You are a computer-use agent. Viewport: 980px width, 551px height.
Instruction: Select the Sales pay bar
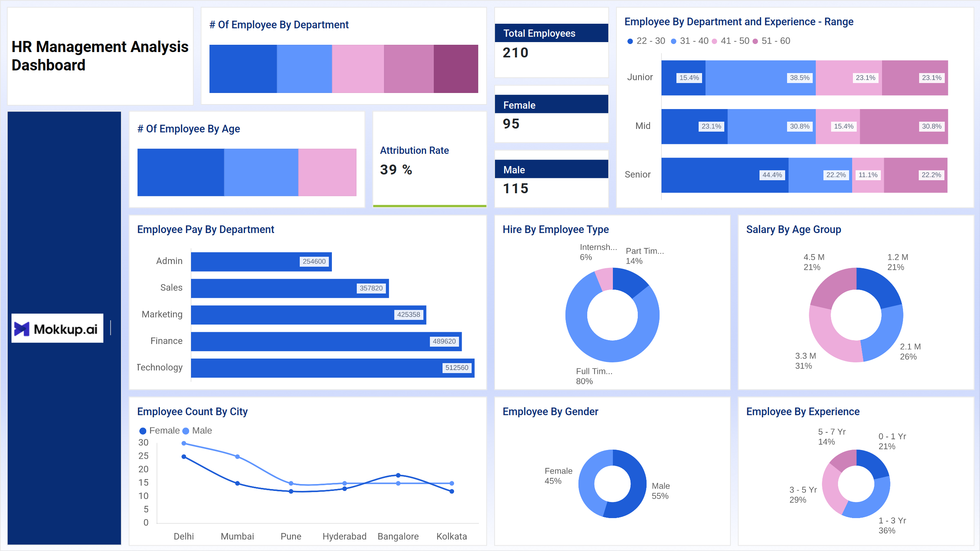point(290,288)
